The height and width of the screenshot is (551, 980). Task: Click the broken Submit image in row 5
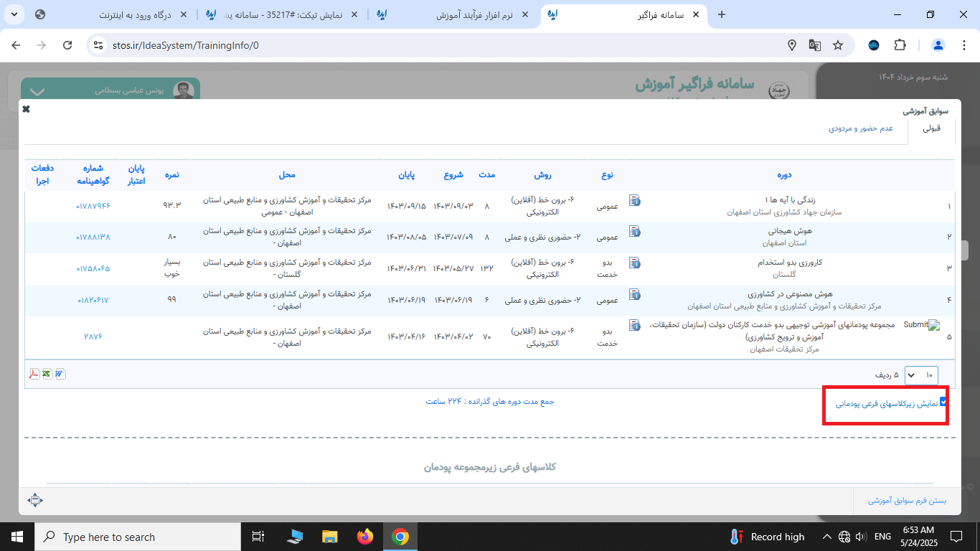(x=921, y=325)
